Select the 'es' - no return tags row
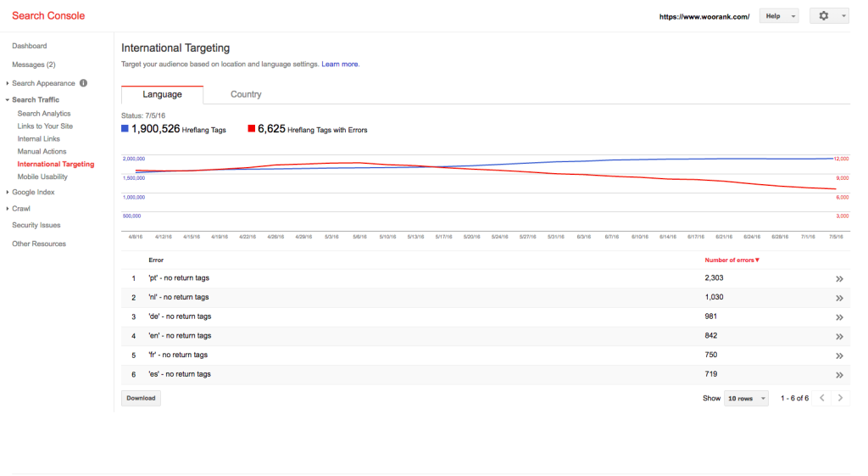The height and width of the screenshot is (476, 868). (x=486, y=374)
